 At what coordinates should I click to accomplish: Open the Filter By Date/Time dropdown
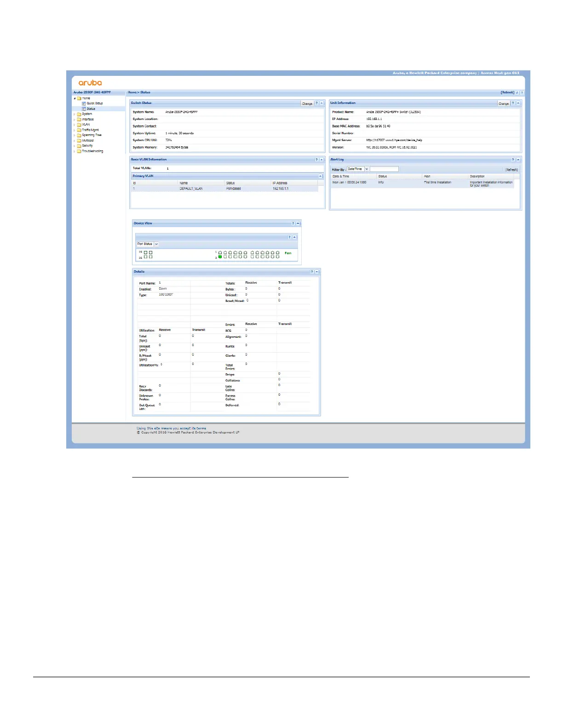point(367,169)
